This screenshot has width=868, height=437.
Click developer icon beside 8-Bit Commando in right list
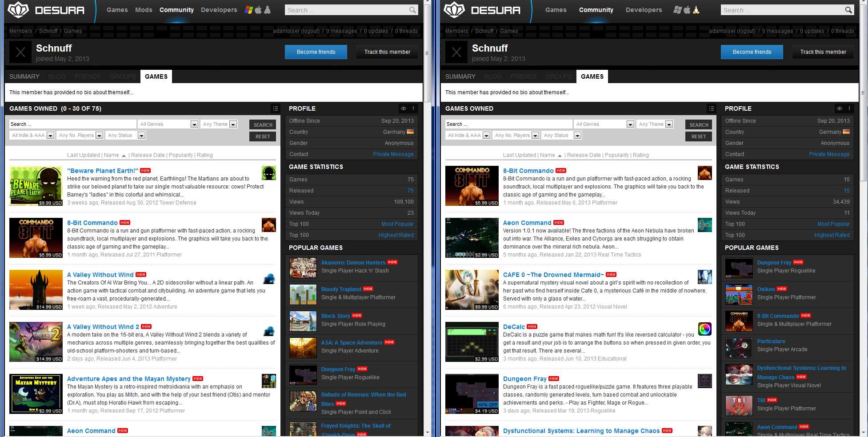(705, 173)
